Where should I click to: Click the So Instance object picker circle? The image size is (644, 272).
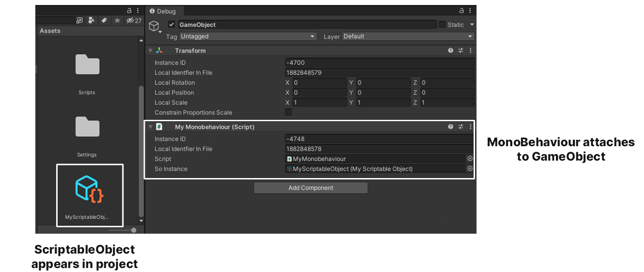(x=470, y=169)
